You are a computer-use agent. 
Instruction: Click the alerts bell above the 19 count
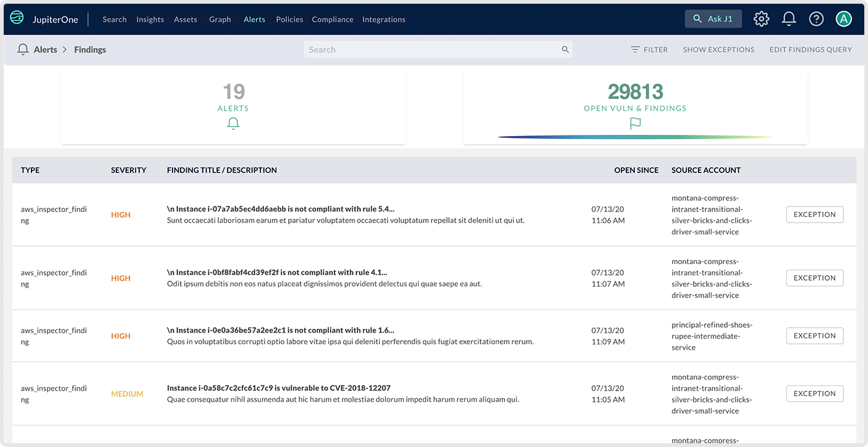[233, 123]
